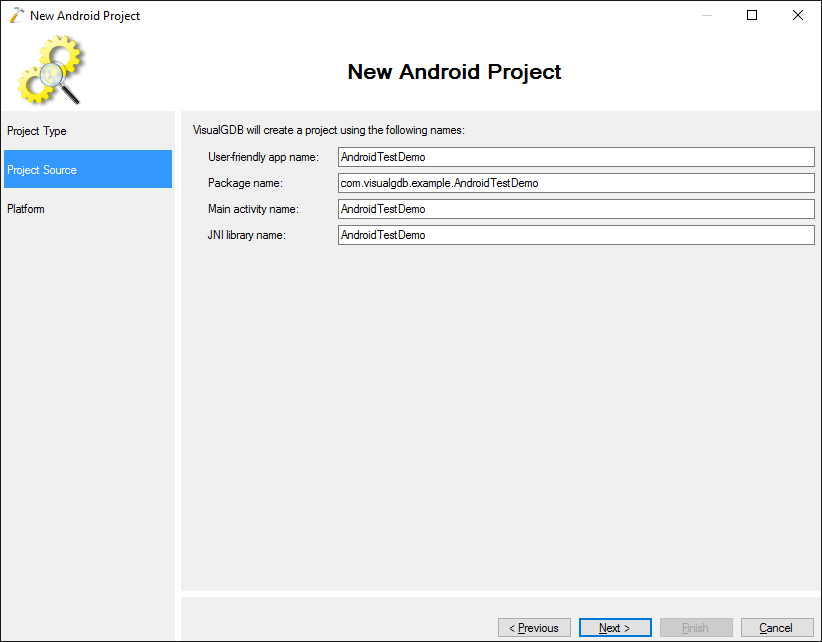The height and width of the screenshot is (642, 822).
Task: Focus the Package name text box
Action: click(576, 183)
